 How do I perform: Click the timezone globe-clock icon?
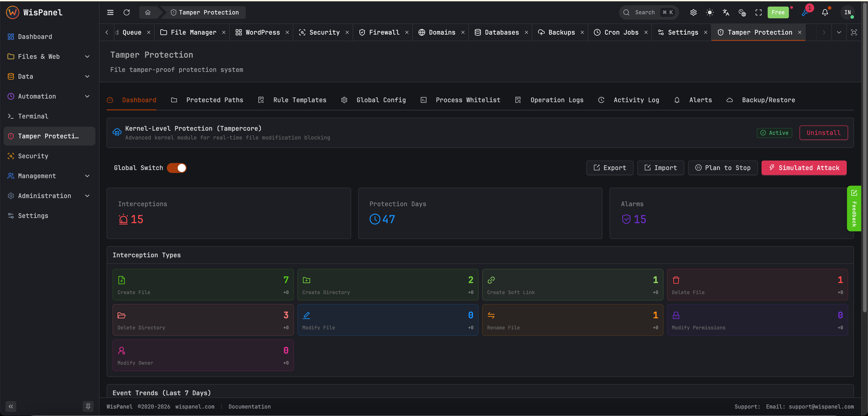pos(742,12)
